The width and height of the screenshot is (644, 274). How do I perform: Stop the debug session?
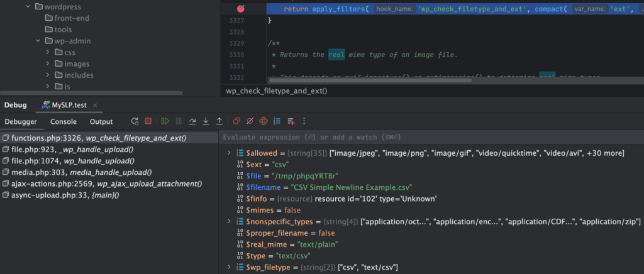point(148,121)
